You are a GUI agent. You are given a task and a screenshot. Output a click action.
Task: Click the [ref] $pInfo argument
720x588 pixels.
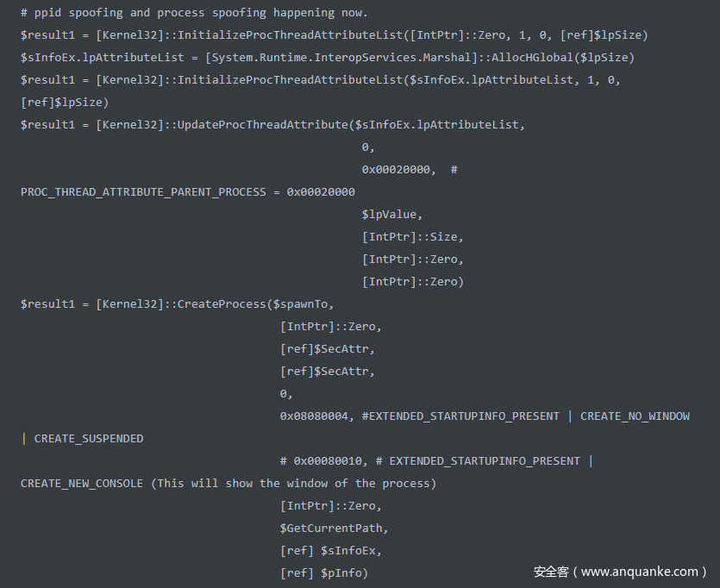coord(324,572)
